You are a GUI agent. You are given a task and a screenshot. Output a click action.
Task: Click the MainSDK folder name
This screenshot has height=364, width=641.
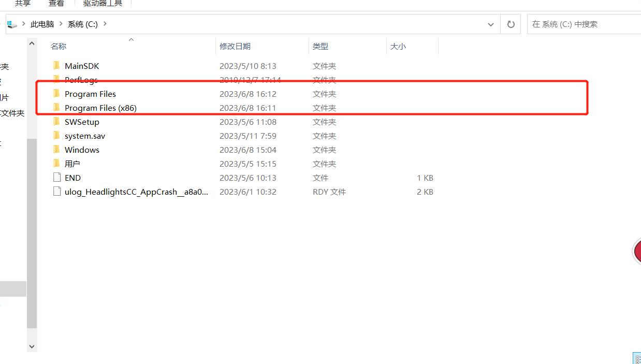(x=82, y=66)
